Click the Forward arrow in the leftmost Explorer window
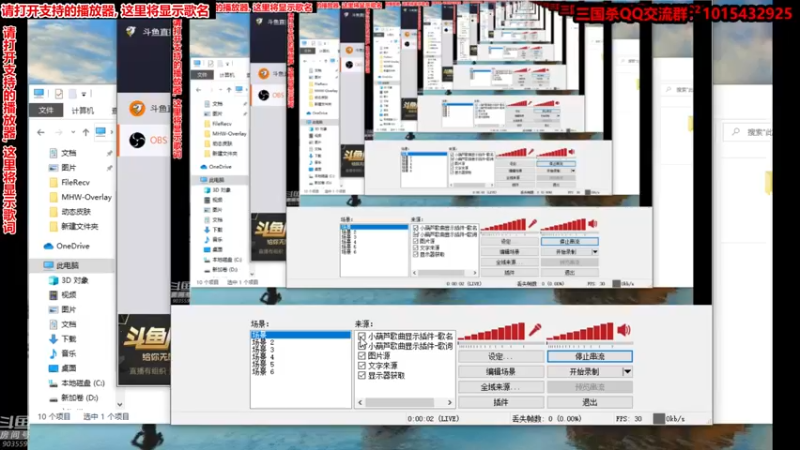This screenshot has width=800, height=450. click(x=59, y=132)
